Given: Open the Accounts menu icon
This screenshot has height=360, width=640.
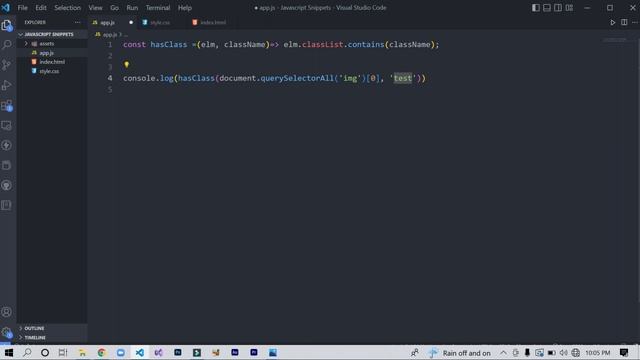Looking at the screenshot, I should click(7, 312).
